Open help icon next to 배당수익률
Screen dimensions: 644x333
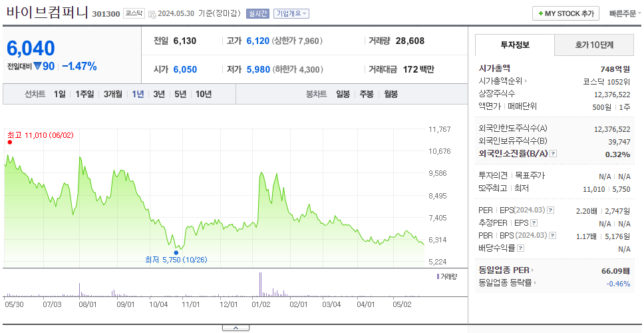pyautogui.click(x=520, y=248)
